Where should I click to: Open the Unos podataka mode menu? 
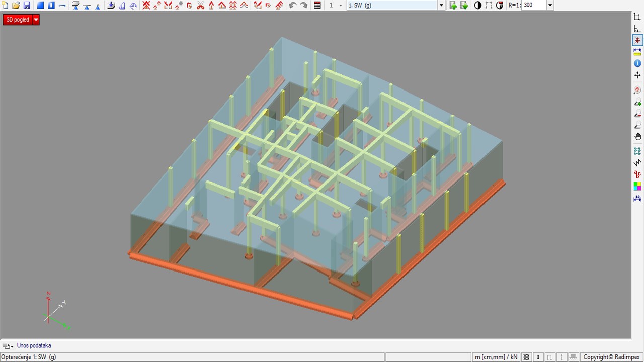(x=8, y=346)
